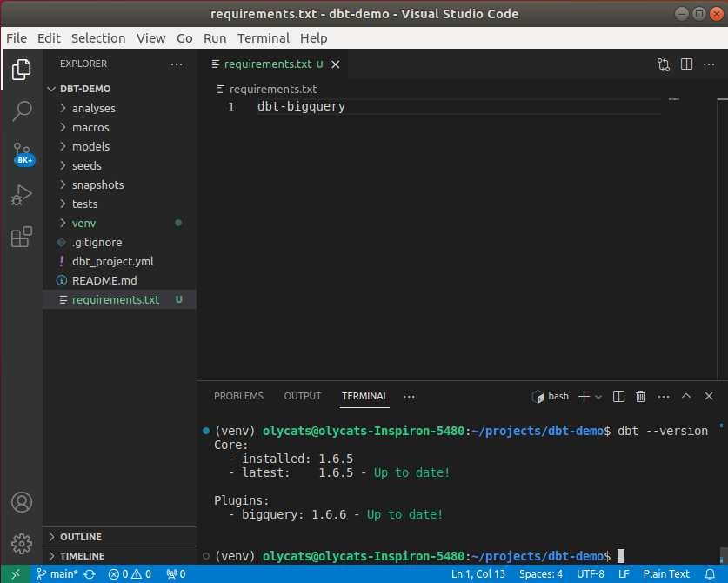Click the dbt-bigquery text on line 1
This screenshot has height=583, width=728.
pos(301,107)
